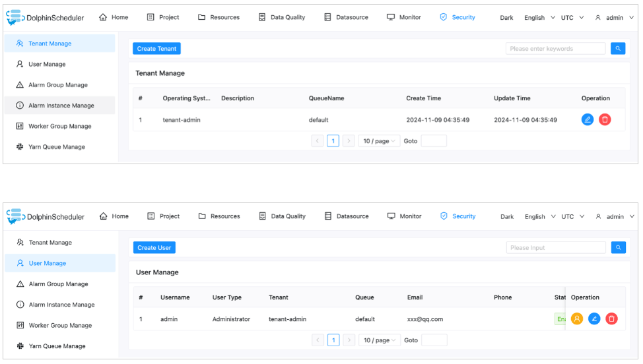This screenshot has width=643, height=364.
Task: Click the search icon beside 'Please Input' field
Action: pyautogui.click(x=617, y=248)
